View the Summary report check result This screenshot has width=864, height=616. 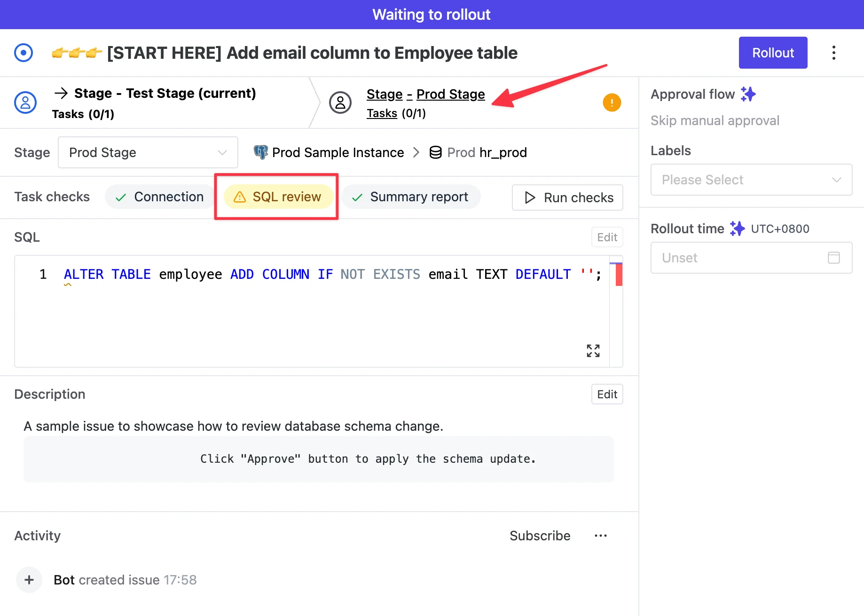tap(411, 197)
